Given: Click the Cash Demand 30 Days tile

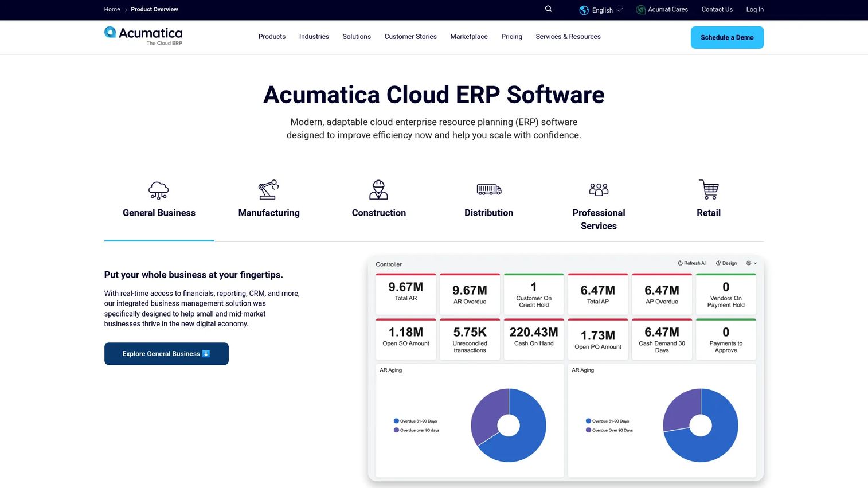Looking at the screenshot, I should (x=662, y=339).
